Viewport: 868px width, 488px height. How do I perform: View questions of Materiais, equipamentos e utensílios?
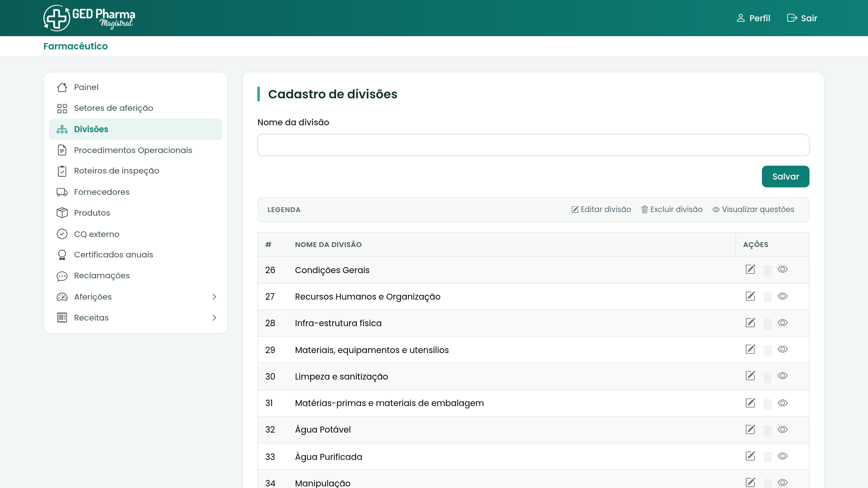782,349
